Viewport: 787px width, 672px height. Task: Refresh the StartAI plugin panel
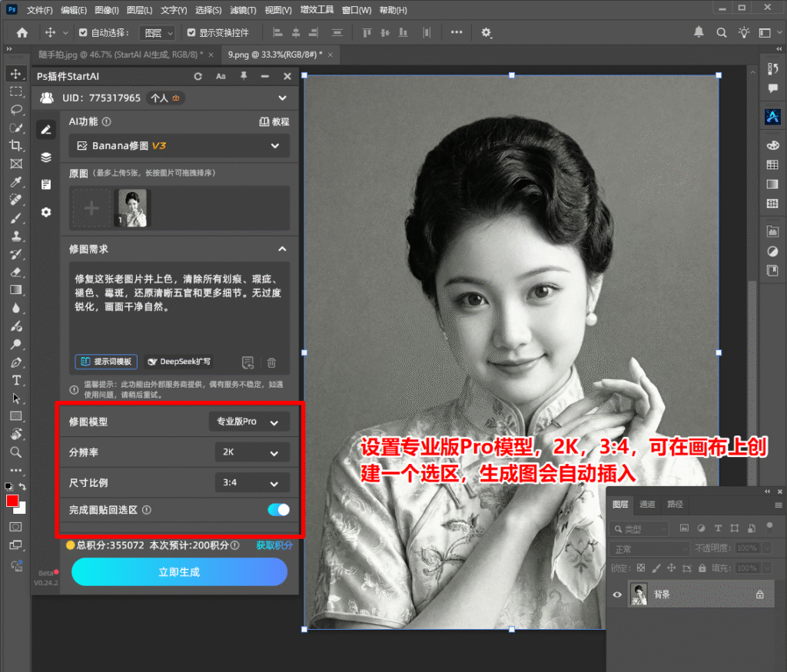tap(198, 76)
